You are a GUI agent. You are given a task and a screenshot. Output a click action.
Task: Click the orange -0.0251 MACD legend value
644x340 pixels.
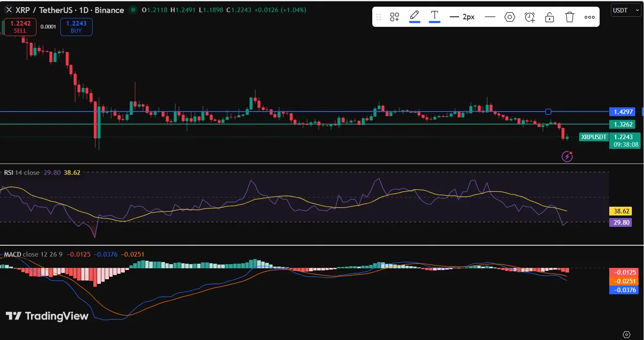click(133, 254)
